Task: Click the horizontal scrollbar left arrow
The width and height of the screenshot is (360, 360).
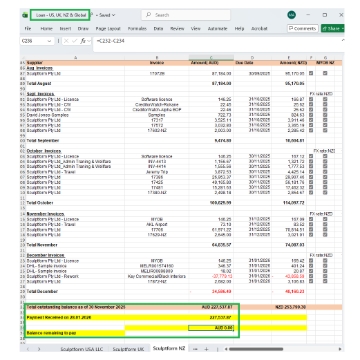Action: click(226, 349)
